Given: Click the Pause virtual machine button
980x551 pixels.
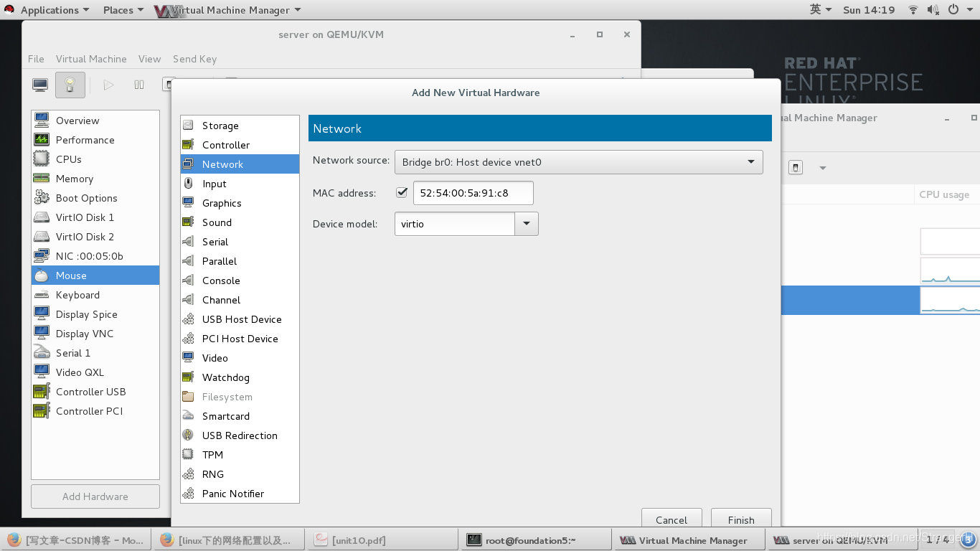Looking at the screenshot, I should [139, 85].
